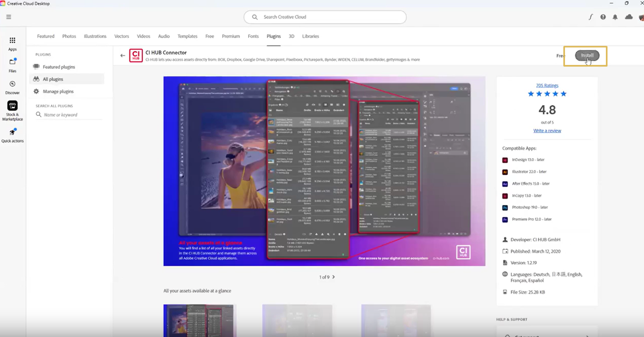This screenshot has width=644, height=337.
Task: Click the globe icon beside Languages
Action: click(505, 274)
